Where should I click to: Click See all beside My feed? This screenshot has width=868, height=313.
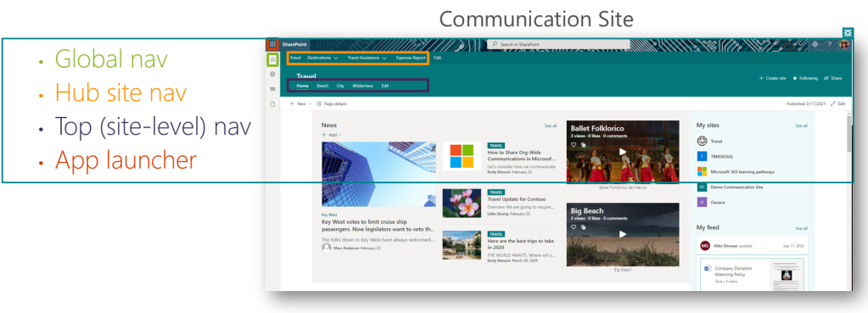pos(802,228)
